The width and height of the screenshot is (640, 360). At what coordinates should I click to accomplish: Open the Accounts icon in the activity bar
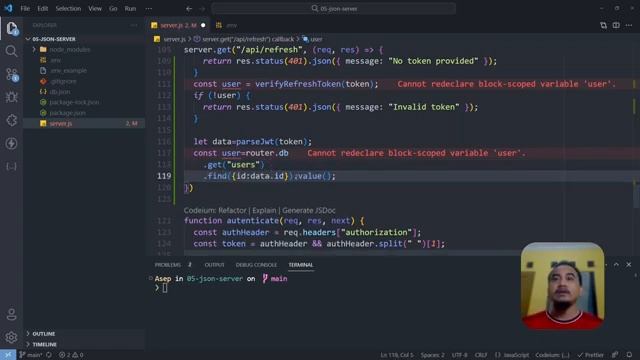[11, 314]
